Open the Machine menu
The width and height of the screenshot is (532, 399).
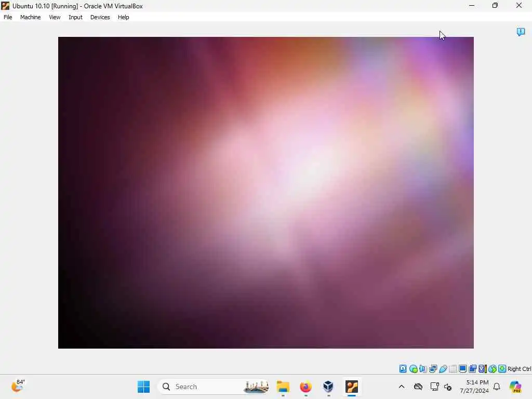point(30,17)
